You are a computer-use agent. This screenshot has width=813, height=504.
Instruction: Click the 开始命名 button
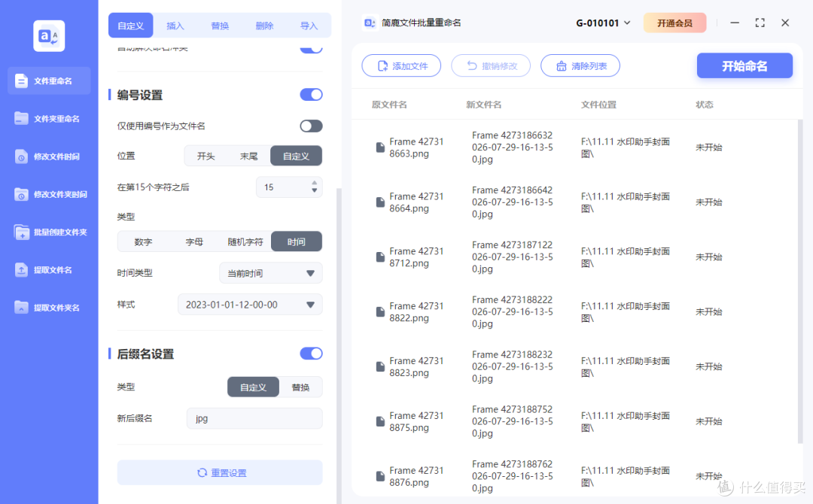coord(744,65)
